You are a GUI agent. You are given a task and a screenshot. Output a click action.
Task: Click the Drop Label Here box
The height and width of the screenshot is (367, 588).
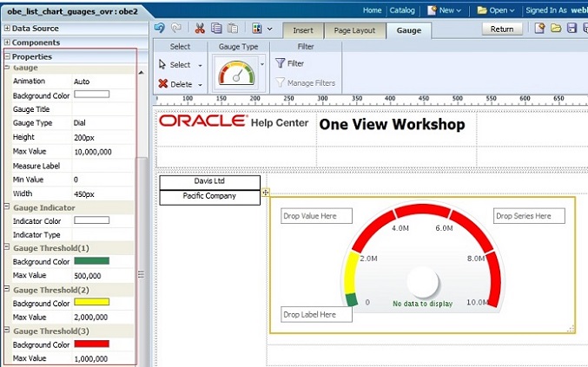316,315
